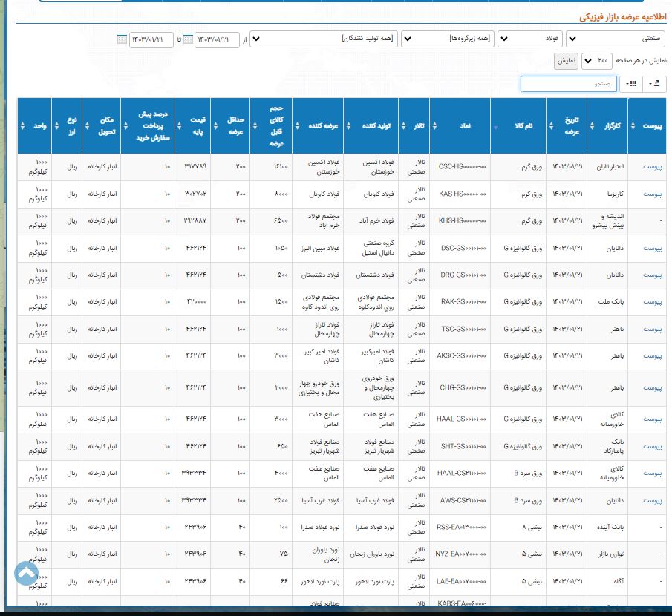Sort the table by تالار column header
The image size is (672, 616).
point(414,126)
